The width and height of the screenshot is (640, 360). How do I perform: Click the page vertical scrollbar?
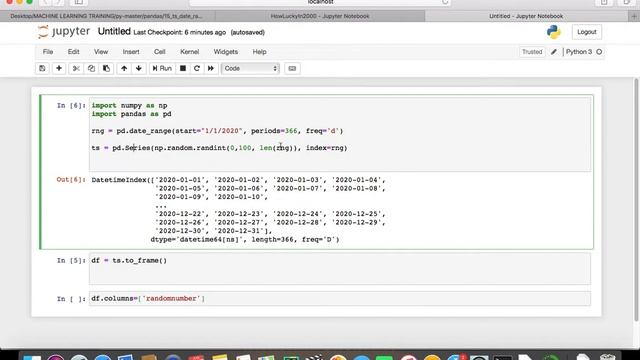click(636, 200)
